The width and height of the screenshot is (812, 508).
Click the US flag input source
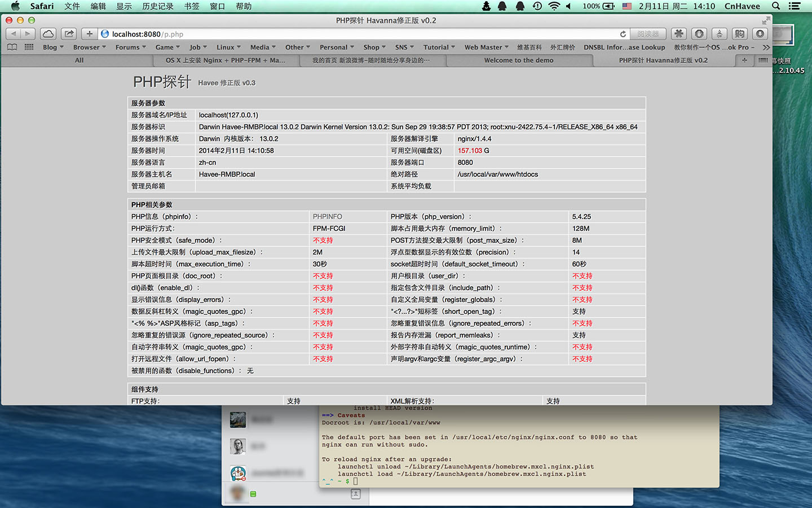coord(627,6)
